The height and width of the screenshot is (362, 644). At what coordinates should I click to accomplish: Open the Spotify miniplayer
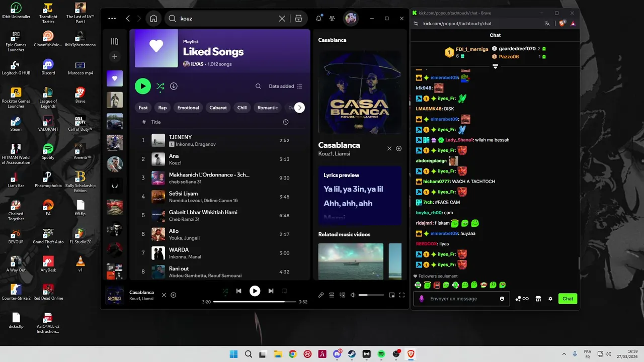[392, 295]
